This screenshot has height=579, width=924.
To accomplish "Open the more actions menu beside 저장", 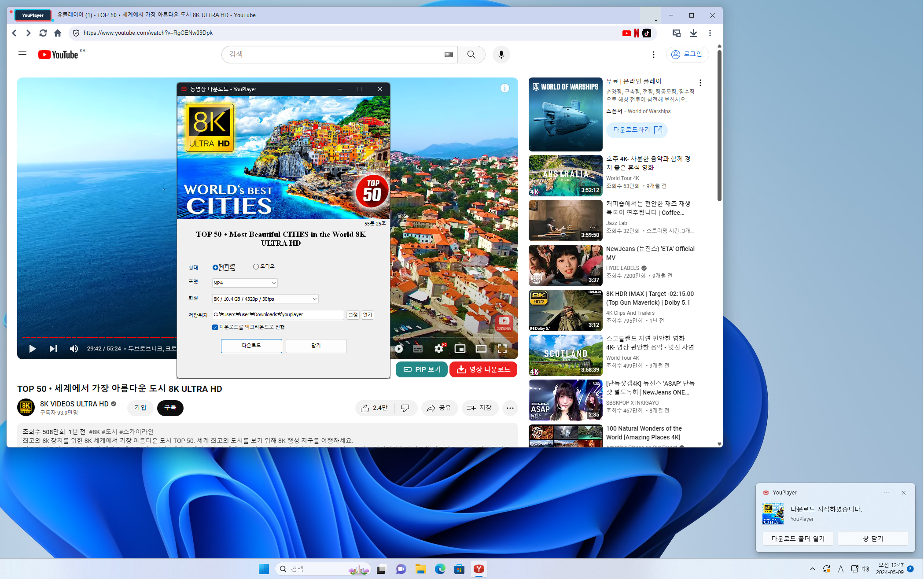I will pyautogui.click(x=510, y=408).
